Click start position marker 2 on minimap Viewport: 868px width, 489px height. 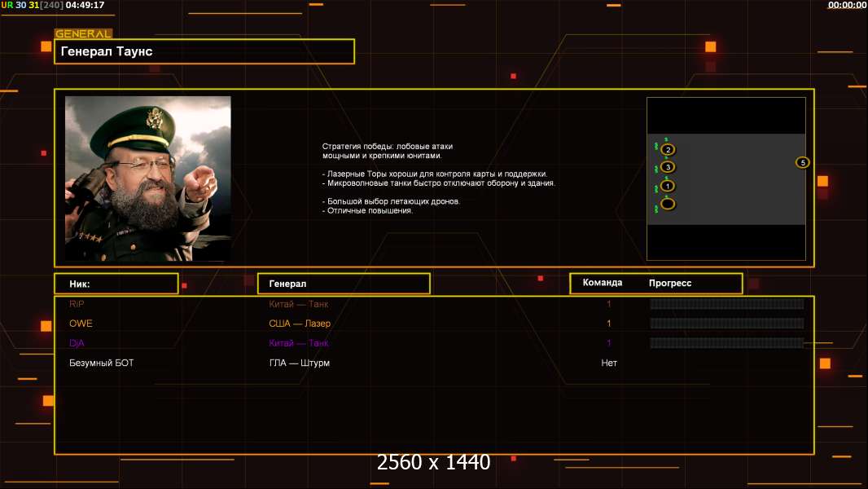(669, 149)
